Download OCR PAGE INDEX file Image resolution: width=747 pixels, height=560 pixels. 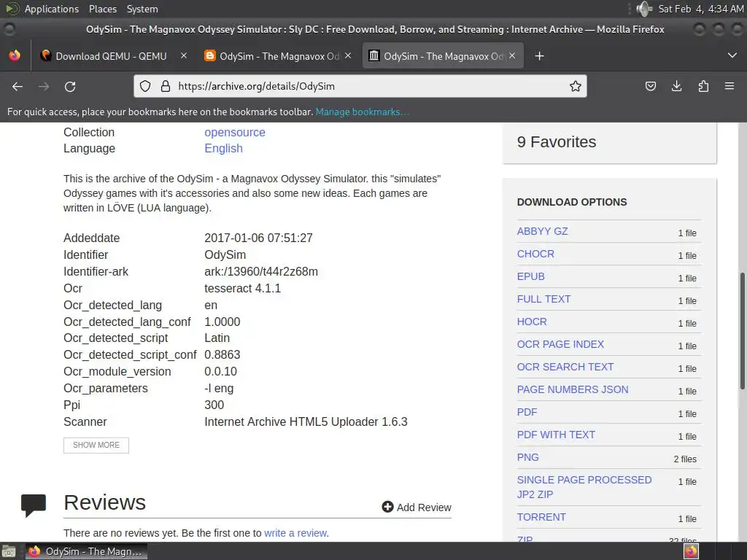coord(560,344)
